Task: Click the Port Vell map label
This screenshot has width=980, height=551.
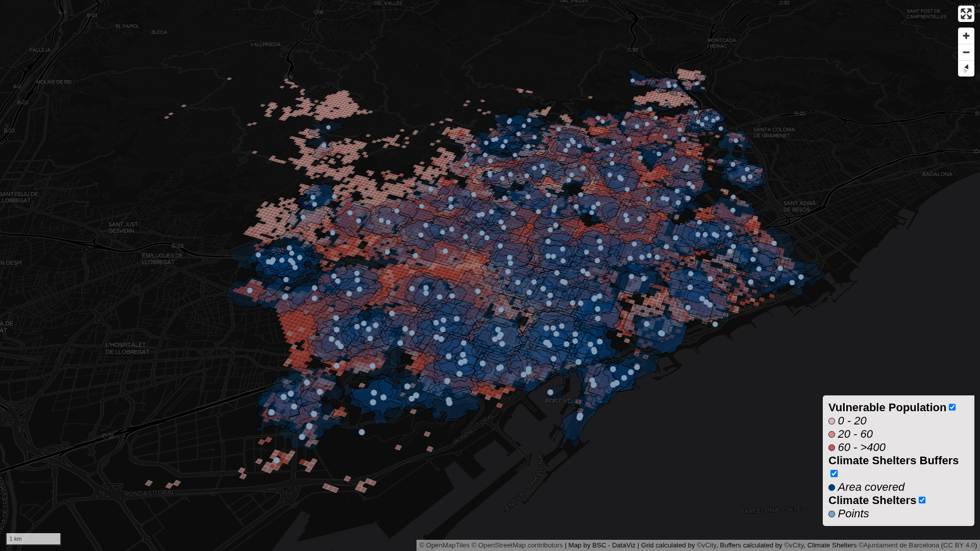Action: click(x=562, y=401)
